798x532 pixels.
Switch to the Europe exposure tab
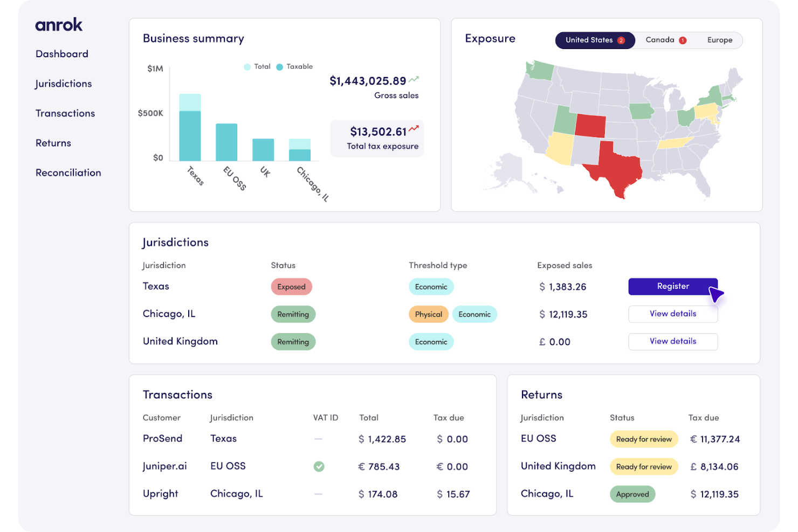(719, 40)
